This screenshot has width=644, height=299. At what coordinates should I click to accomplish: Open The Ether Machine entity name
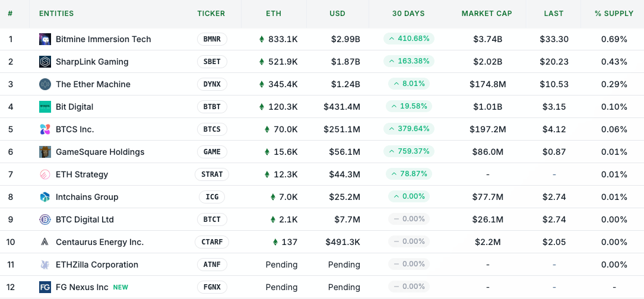pyautogui.click(x=93, y=85)
